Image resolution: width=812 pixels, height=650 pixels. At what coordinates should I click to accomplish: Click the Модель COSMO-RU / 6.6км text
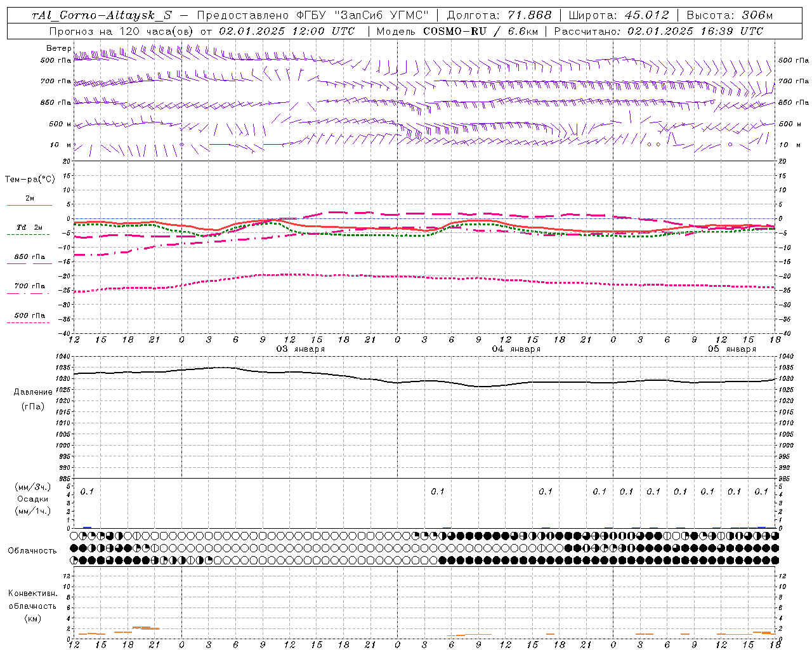point(457,31)
